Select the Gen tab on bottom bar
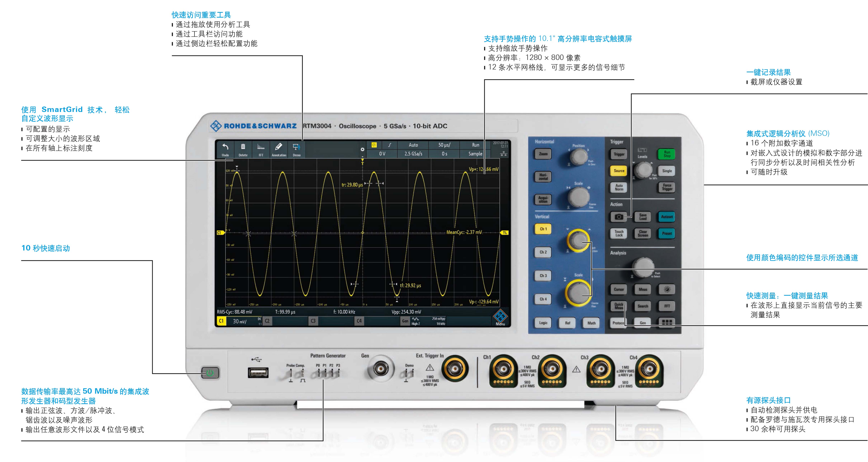Viewport: 868px width, 462px height. [x=405, y=321]
